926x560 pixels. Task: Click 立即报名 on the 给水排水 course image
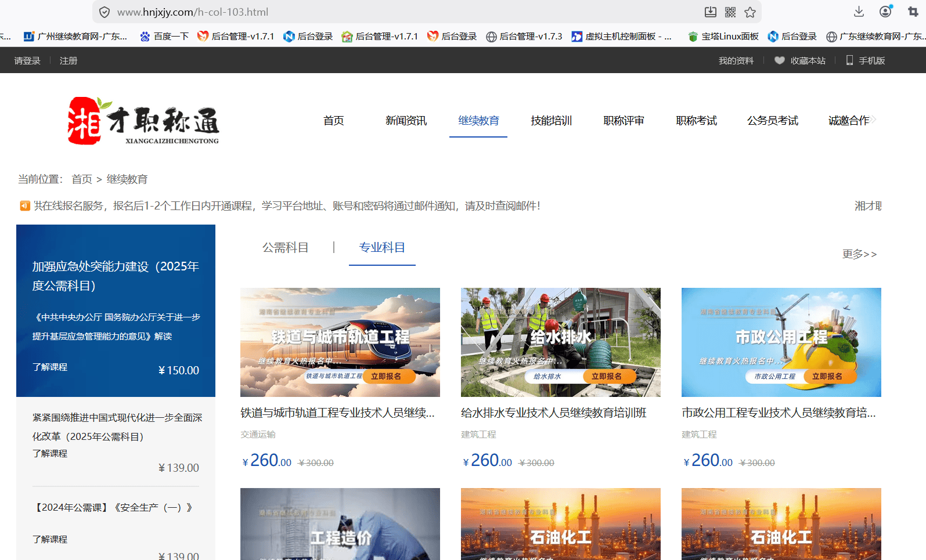607,377
